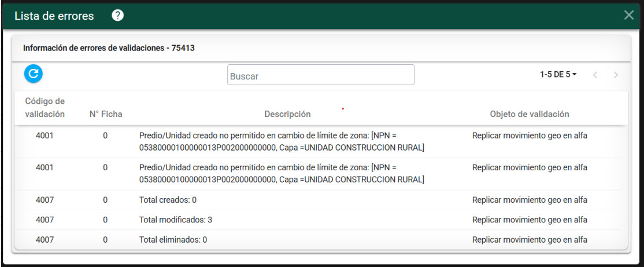This screenshot has height=267, width=644.
Task: Select the second row's Predio/Unidad description
Action: click(x=282, y=174)
